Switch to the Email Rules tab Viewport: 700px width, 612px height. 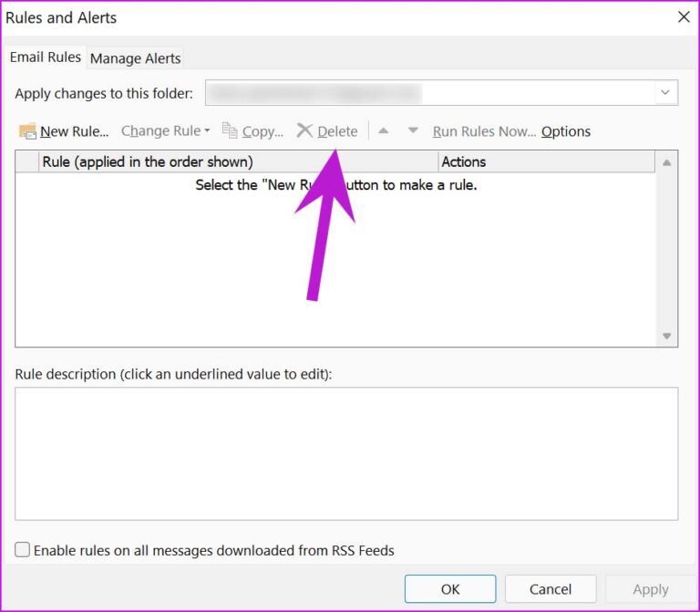click(45, 57)
